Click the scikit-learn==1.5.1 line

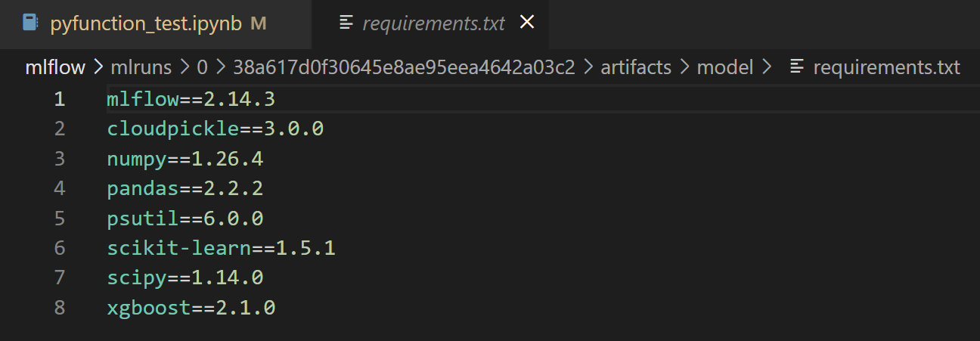point(221,248)
